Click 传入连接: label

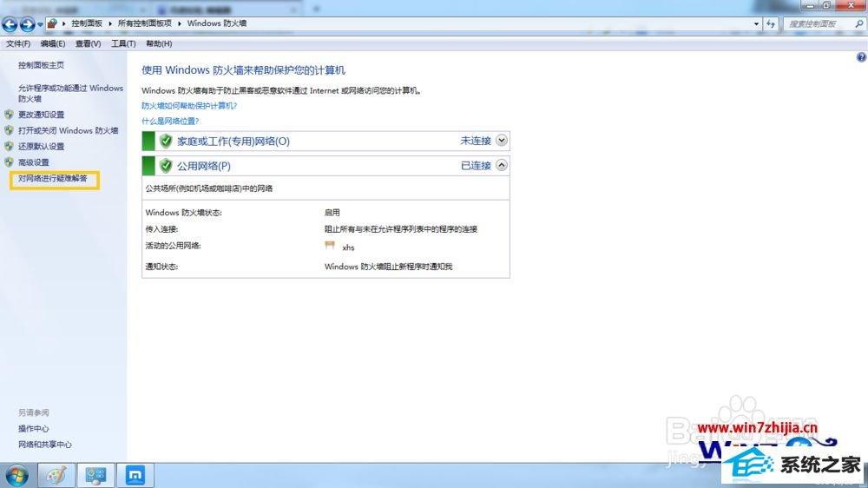tap(161, 228)
